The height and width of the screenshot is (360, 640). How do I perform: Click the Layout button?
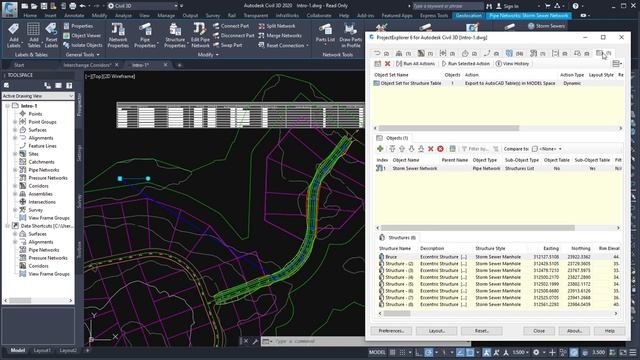tap(436, 331)
